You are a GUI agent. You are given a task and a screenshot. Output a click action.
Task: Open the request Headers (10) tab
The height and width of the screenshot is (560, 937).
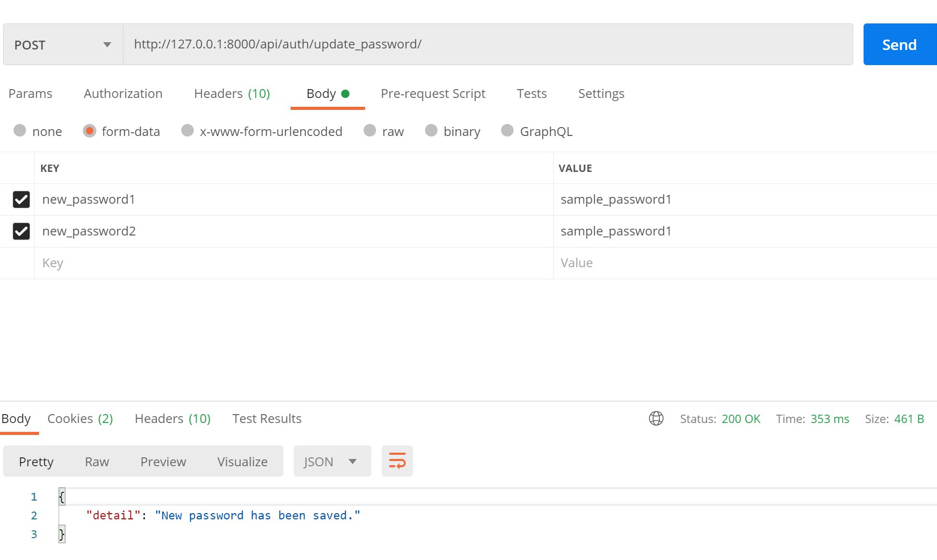pos(232,94)
